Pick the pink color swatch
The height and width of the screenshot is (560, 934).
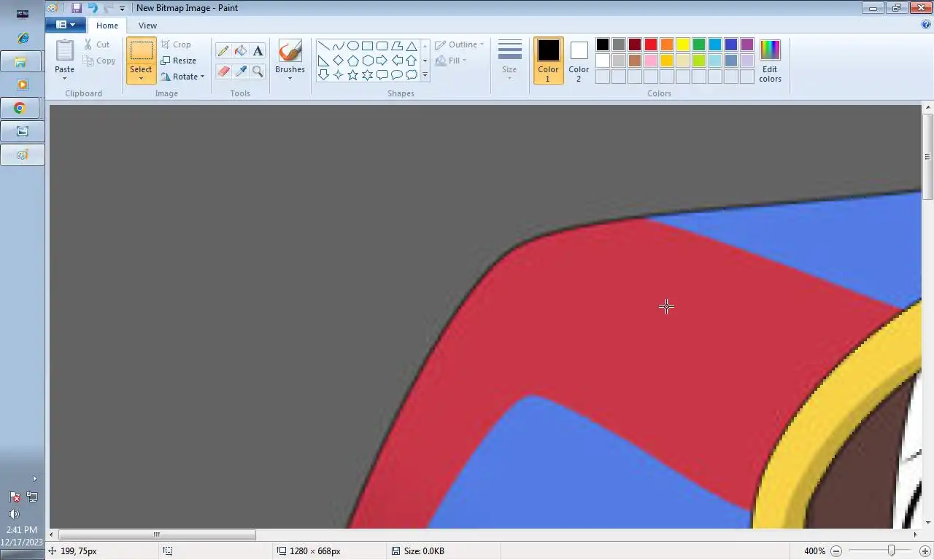click(651, 61)
